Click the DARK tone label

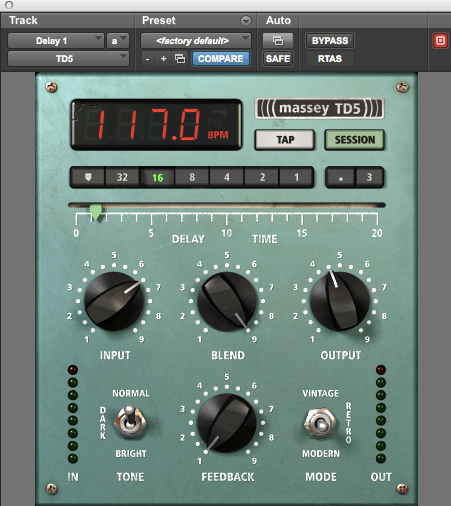coord(103,423)
